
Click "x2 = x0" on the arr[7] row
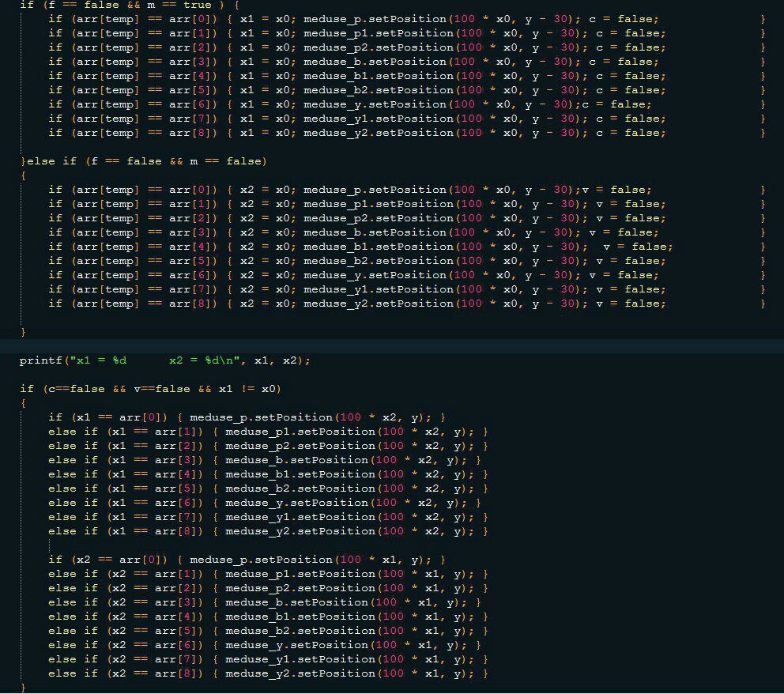point(265,289)
